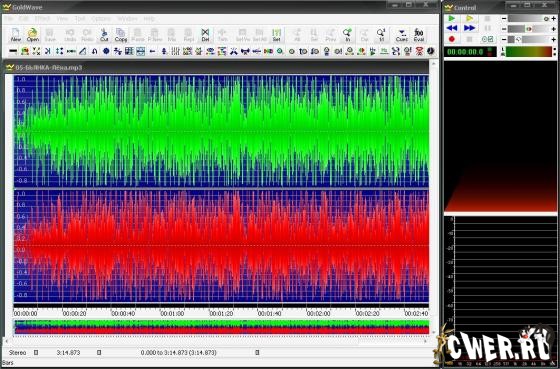
Task: Click the 00:01:00 mark on the time ruler
Action: [172, 314]
